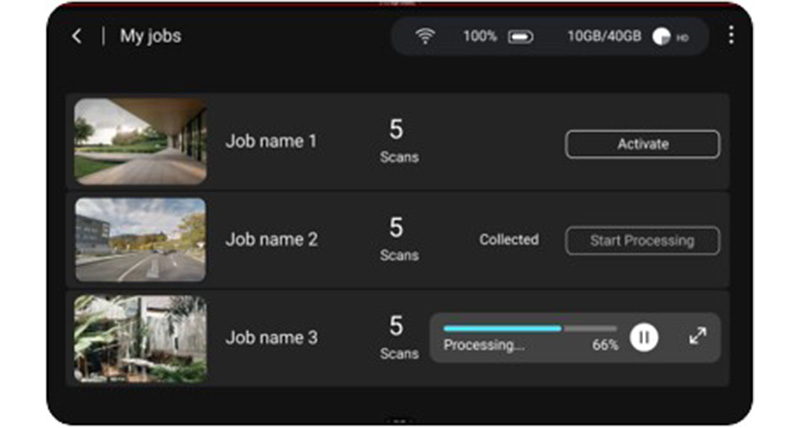This screenshot has width=800, height=428.
Task: Open the Job name 3 garden thumbnail
Action: (x=140, y=338)
